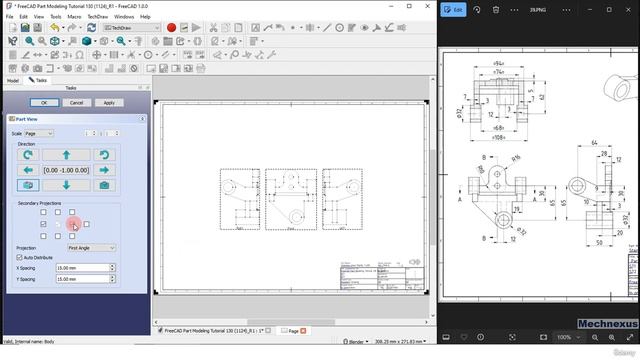
Task: Click the heart favorite icon in Photos
Action: coord(464,337)
